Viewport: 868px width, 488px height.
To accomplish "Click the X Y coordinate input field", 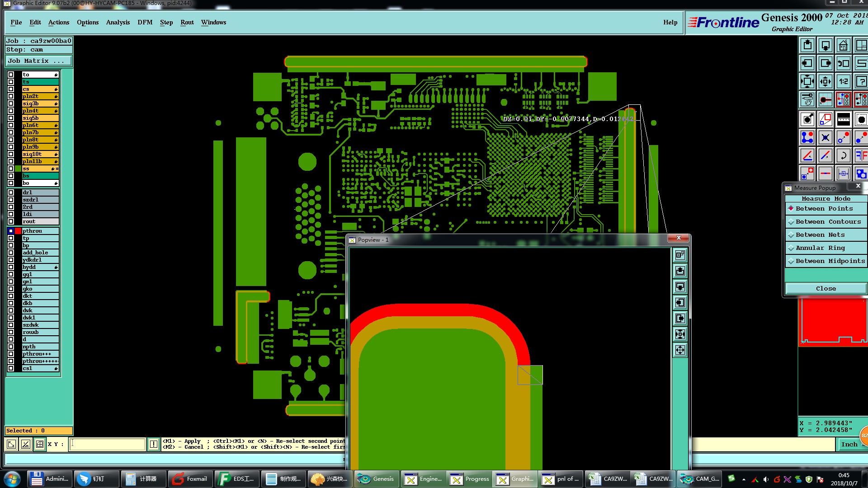I will click(108, 445).
